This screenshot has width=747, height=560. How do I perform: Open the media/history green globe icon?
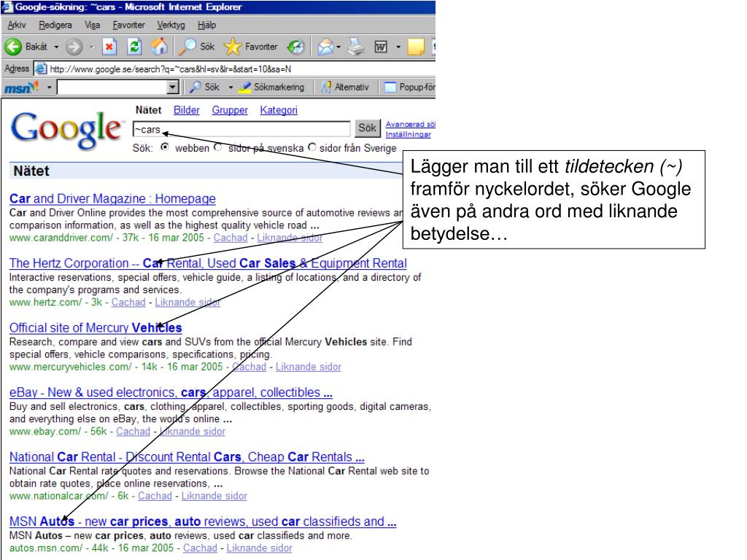[x=295, y=47]
